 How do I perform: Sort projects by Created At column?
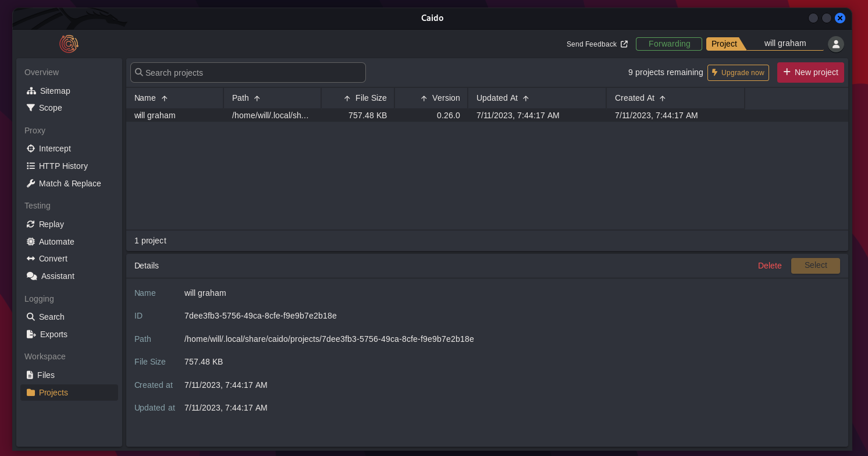pyautogui.click(x=675, y=98)
